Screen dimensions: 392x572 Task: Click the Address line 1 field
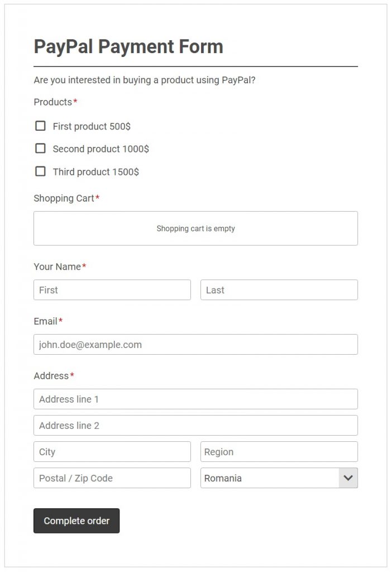(x=195, y=399)
